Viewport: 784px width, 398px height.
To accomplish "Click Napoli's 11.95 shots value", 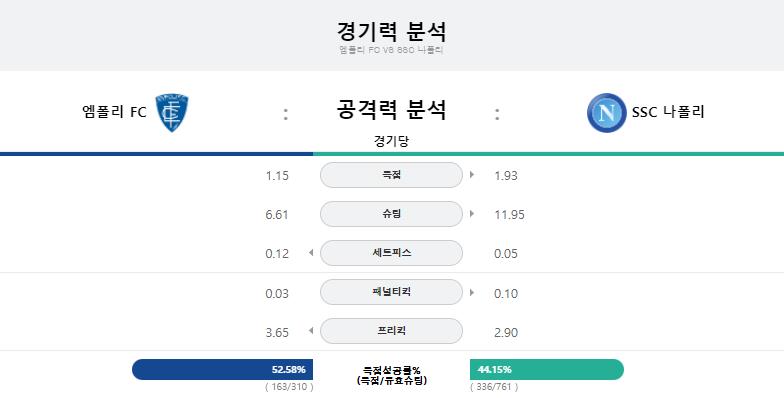I will (509, 215).
